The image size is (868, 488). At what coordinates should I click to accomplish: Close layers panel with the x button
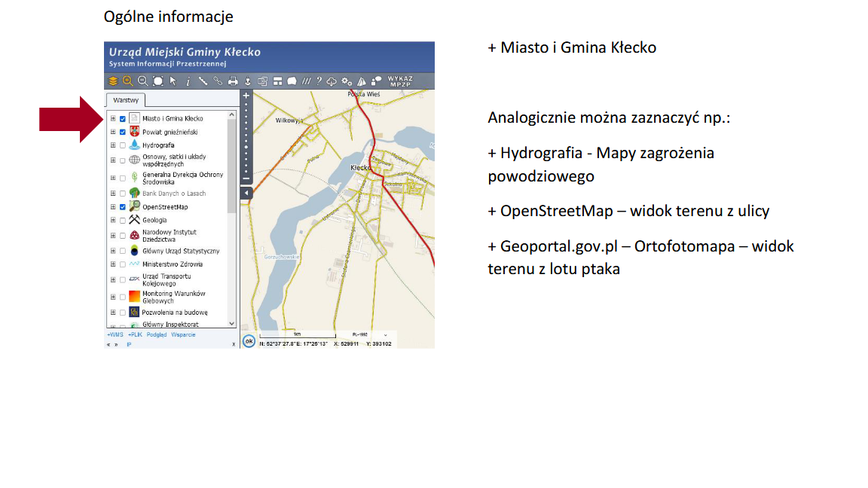point(234,344)
